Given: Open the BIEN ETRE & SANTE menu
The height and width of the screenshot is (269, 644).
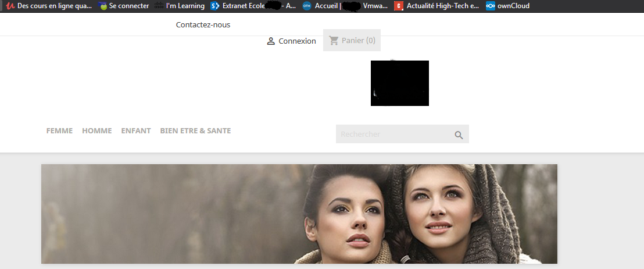Looking at the screenshot, I should (195, 131).
